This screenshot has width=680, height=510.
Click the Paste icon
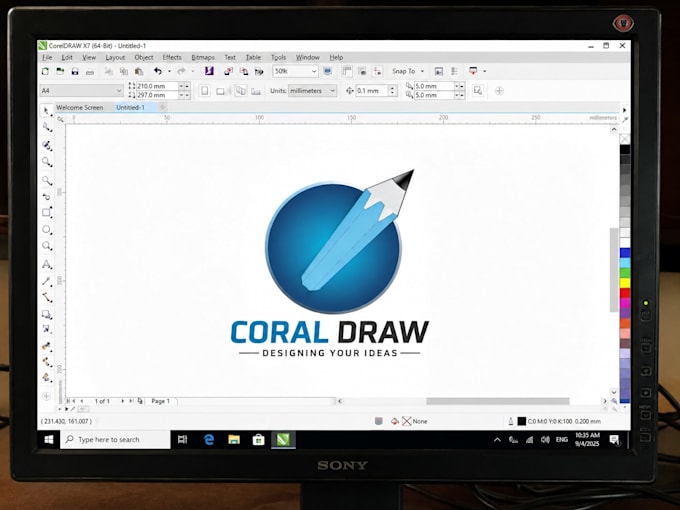(139, 71)
